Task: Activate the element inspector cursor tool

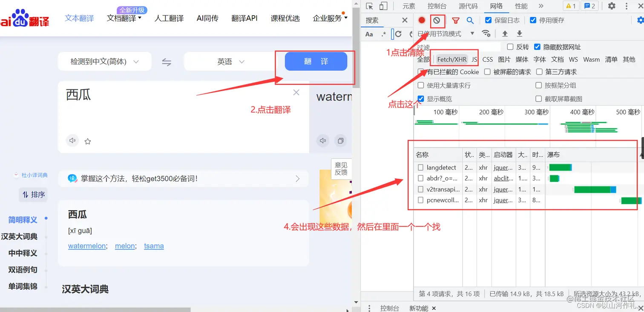Action: pos(370,6)
